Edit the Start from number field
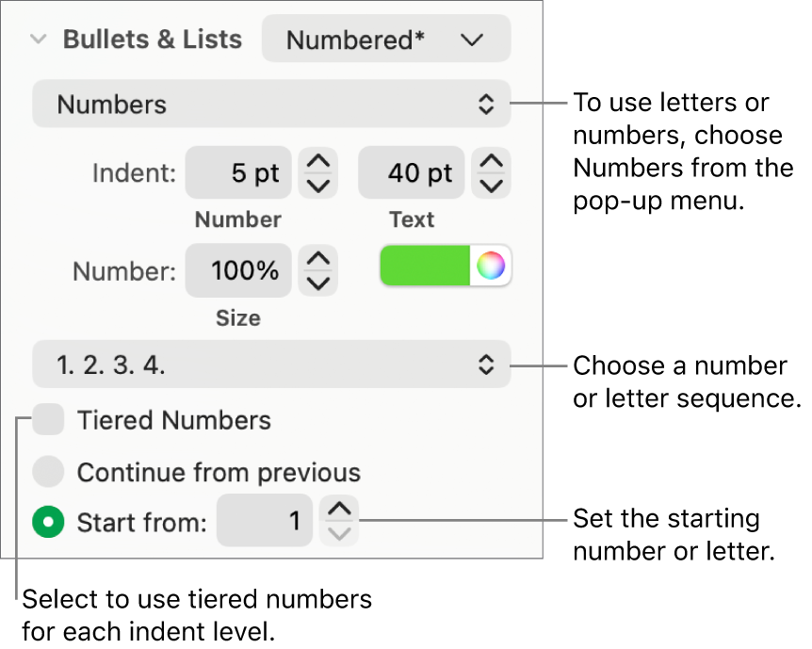Viewport: 812px width, 649px height. (264, 520)
